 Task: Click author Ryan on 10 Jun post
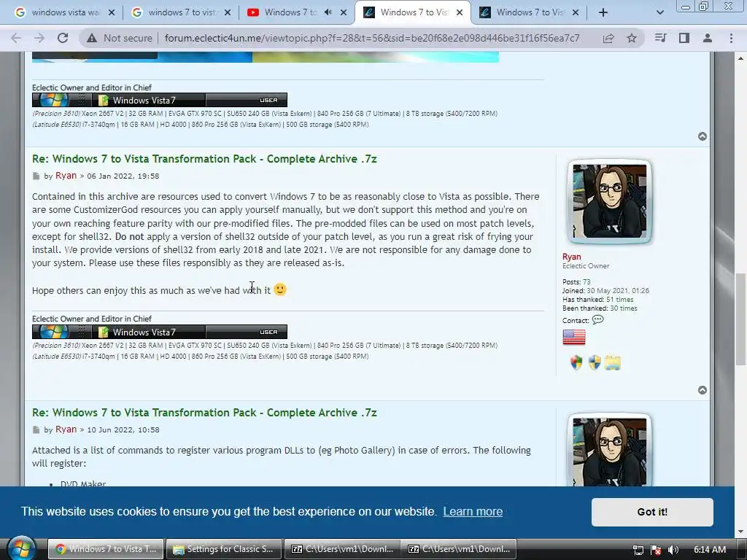coord(66,429)
